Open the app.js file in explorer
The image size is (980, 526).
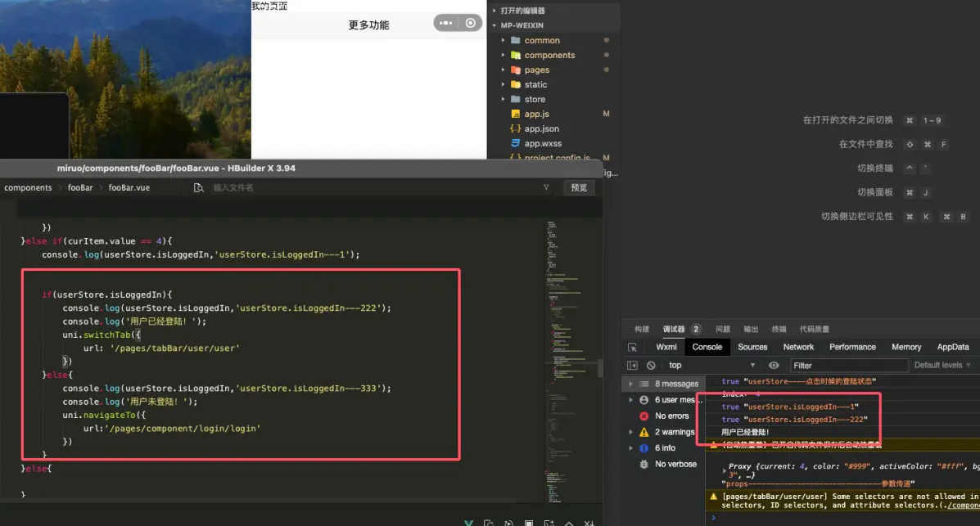pos(536,114)
